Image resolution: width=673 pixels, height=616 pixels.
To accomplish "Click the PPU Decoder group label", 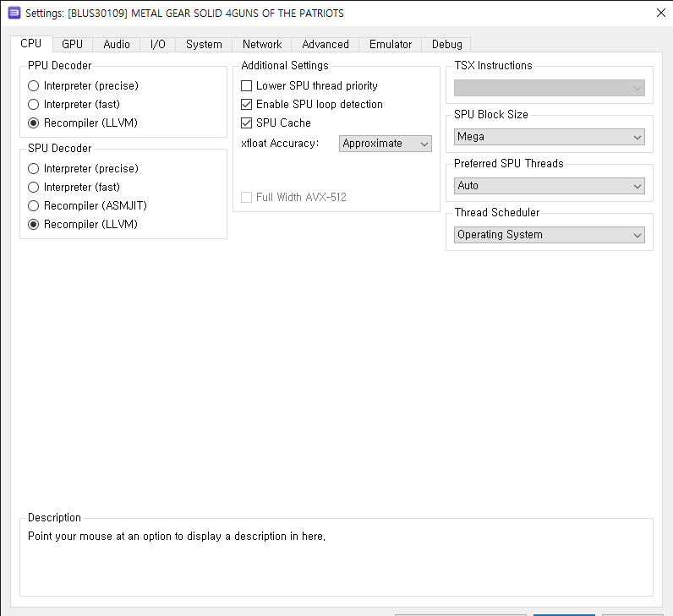I will [x=60, y=66].
